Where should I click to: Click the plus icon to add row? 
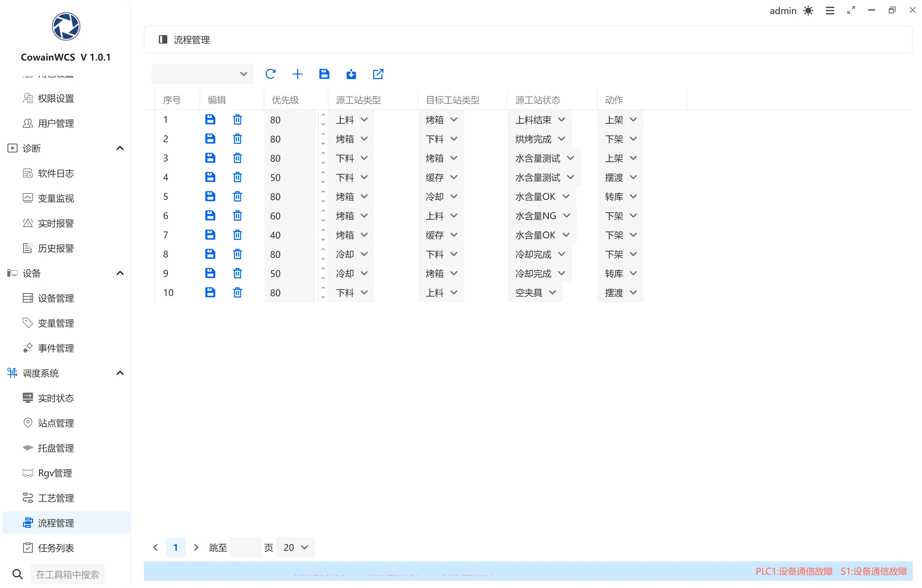pos(298,74)
